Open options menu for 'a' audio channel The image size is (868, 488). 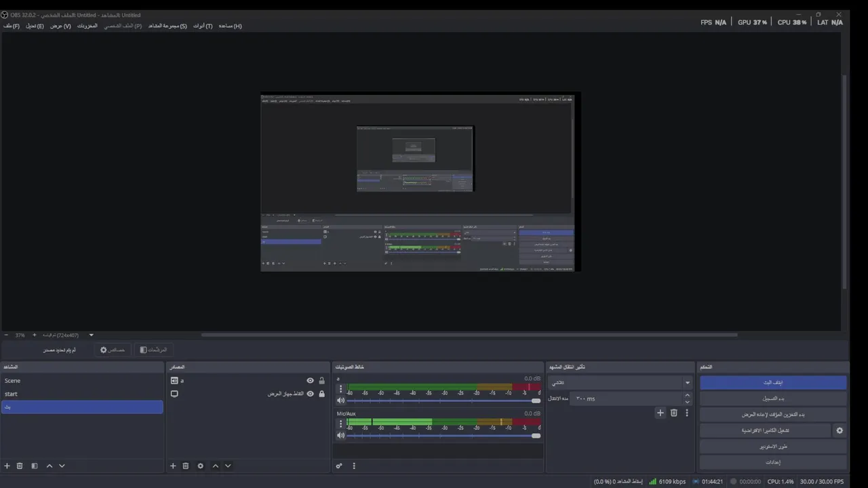[340, 389]
